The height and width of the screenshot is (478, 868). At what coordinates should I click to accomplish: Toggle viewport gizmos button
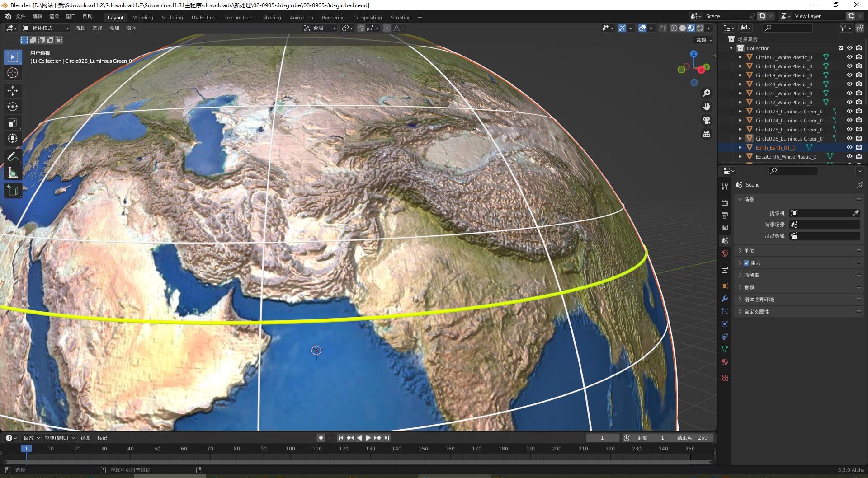(x=622, y=28)
